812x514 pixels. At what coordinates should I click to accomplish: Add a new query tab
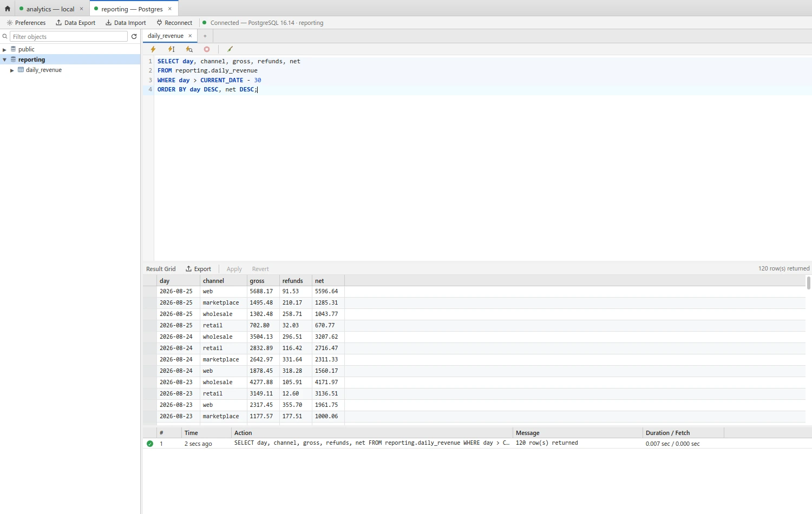point(205,36)
